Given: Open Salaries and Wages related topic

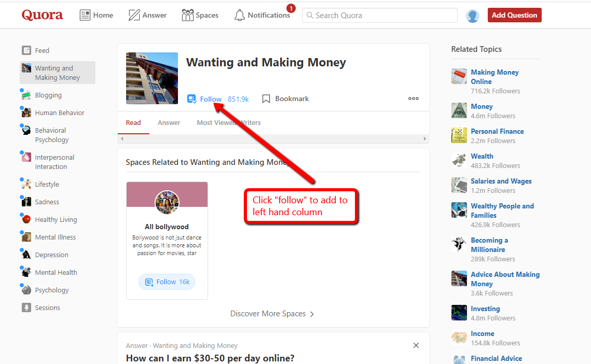Looking at the screenshot, I should tap(501, 181).
